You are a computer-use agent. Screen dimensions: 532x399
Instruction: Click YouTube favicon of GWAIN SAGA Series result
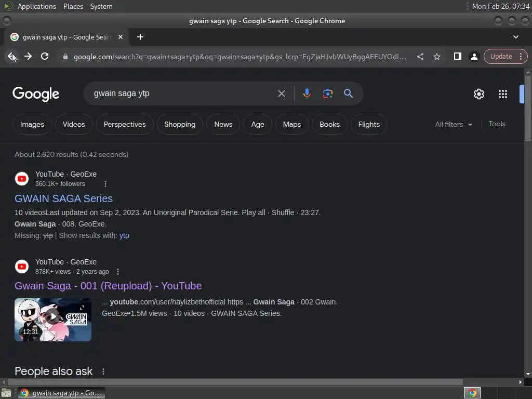22,179
